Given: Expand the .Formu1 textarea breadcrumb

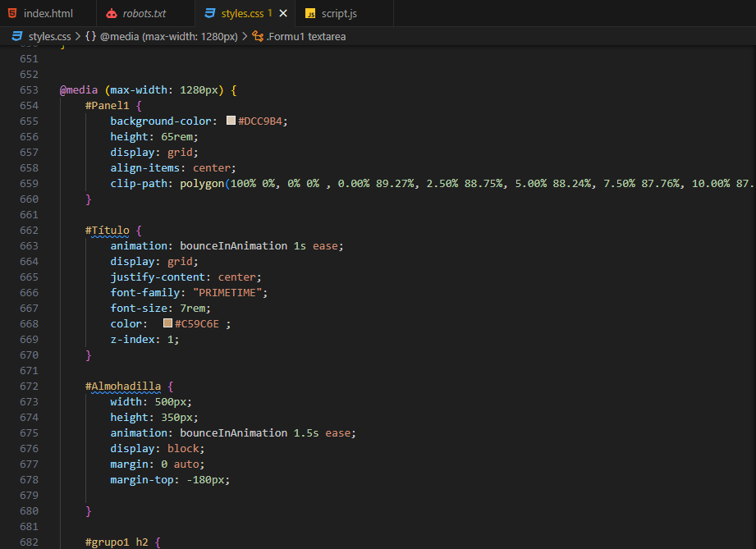Looking at the screenshot, I should (305, 36).
